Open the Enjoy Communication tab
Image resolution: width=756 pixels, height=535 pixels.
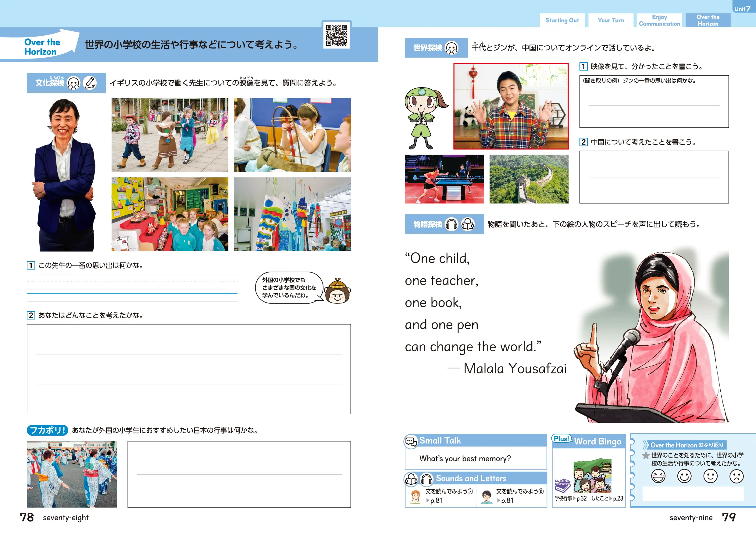coord(659,20)
